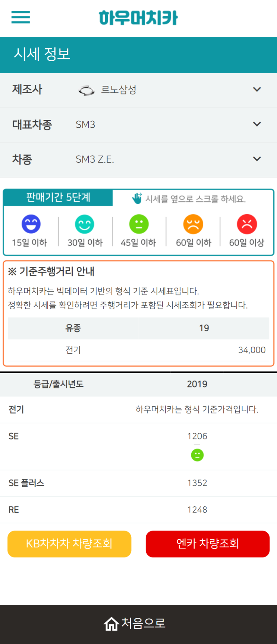Expand the 차종 SM3 Z.E. dropdown

click(138, 159)
